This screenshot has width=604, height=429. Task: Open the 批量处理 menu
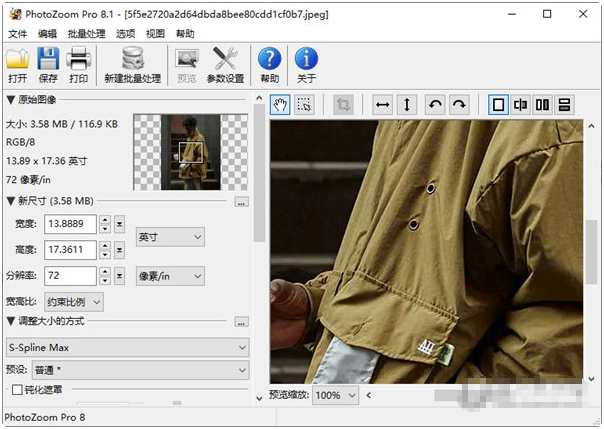[86, 33]
